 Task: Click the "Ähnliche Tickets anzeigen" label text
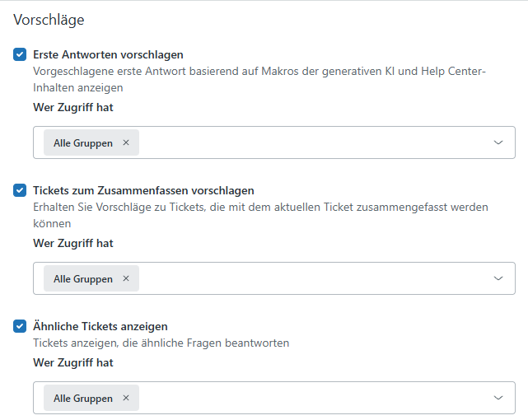point(100,326)
